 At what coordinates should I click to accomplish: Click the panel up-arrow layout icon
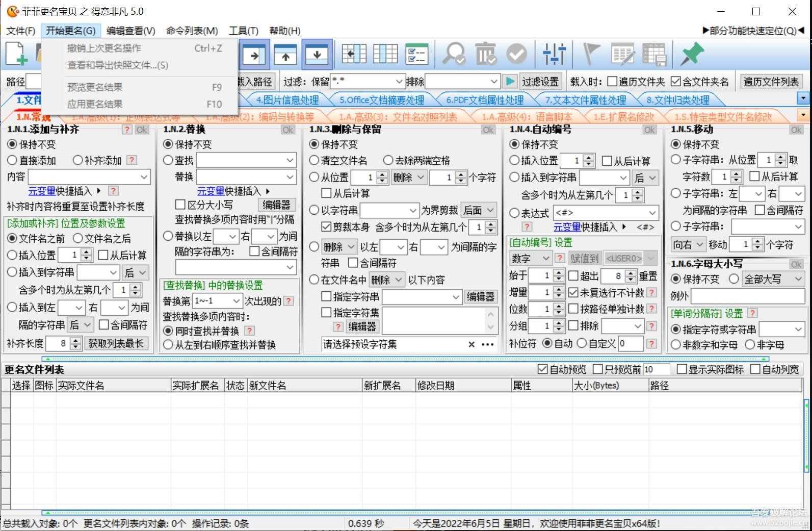285,54
